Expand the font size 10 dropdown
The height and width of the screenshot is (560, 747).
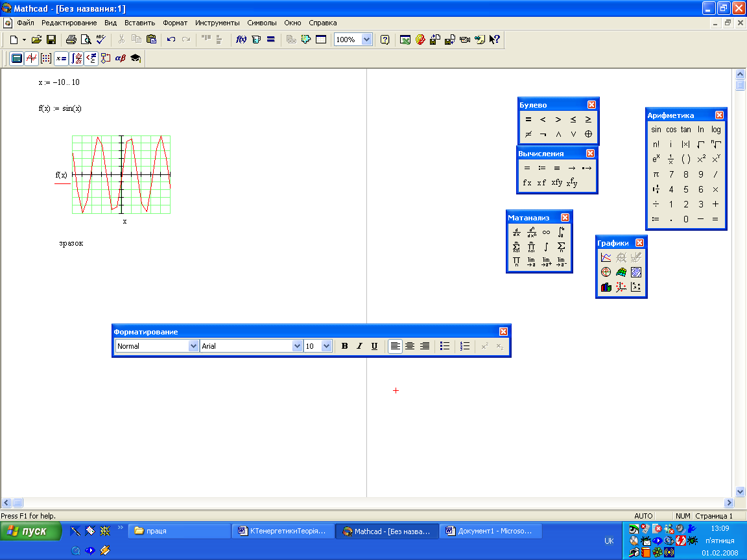pos(326,346)
